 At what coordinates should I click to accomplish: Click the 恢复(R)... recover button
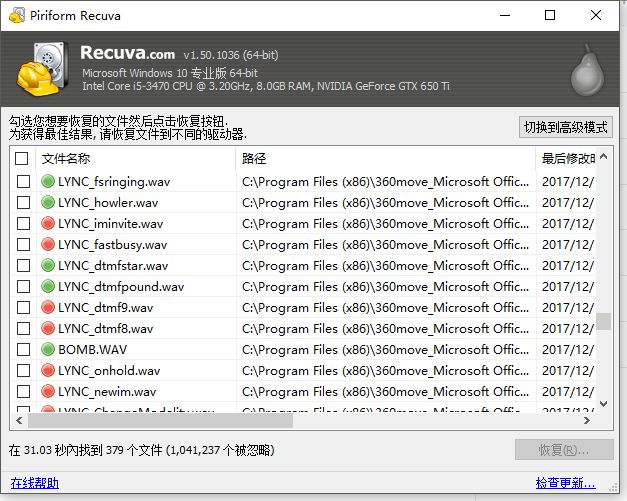(564, 450)
